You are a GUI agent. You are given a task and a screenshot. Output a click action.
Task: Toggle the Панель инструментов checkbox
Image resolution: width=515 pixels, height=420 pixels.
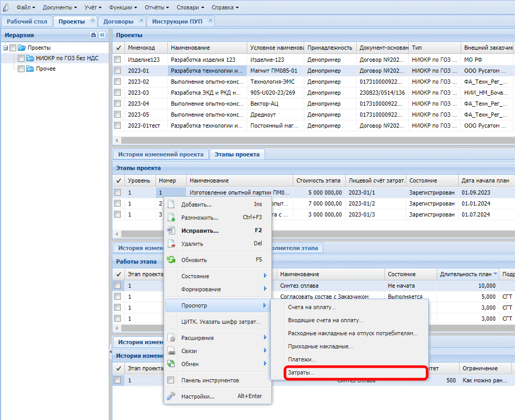click(171, 380)
